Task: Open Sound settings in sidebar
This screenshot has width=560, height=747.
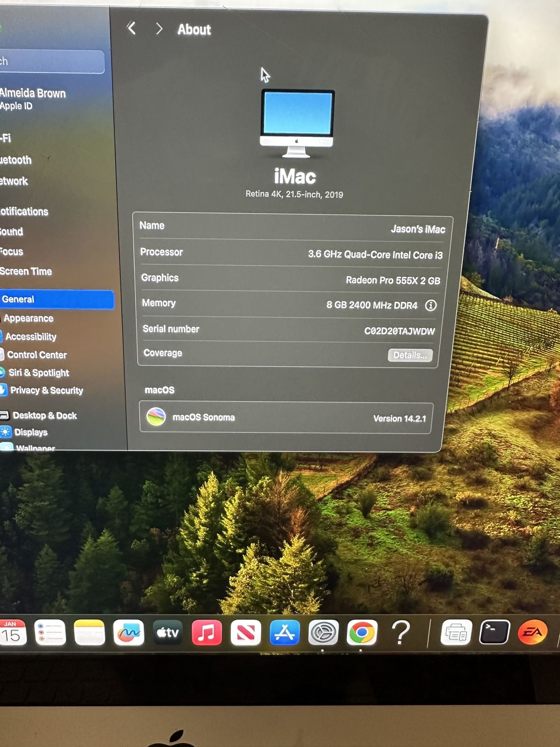Action: pos(12,231)
